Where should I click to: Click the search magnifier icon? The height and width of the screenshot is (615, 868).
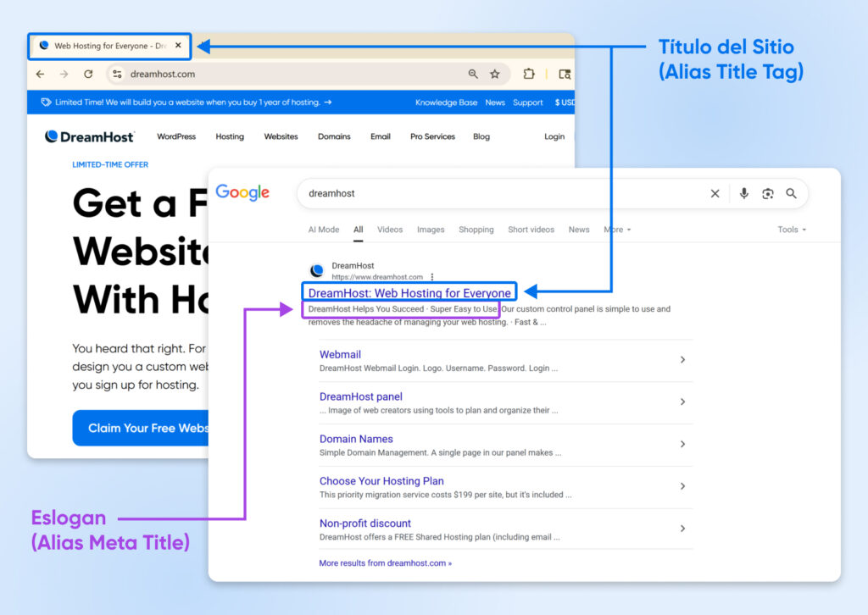pyautogui.click(x=791, y=193)
